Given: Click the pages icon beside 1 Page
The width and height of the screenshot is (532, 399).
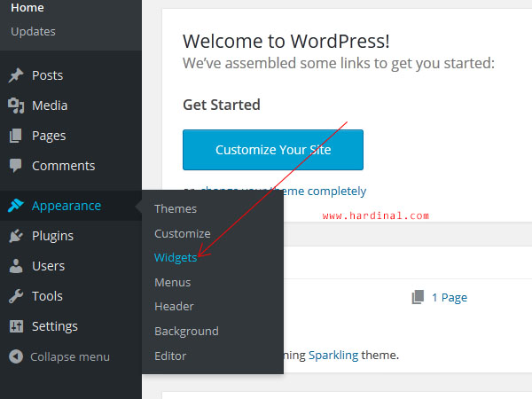Looking at the screenshot, I should point(418,297).
